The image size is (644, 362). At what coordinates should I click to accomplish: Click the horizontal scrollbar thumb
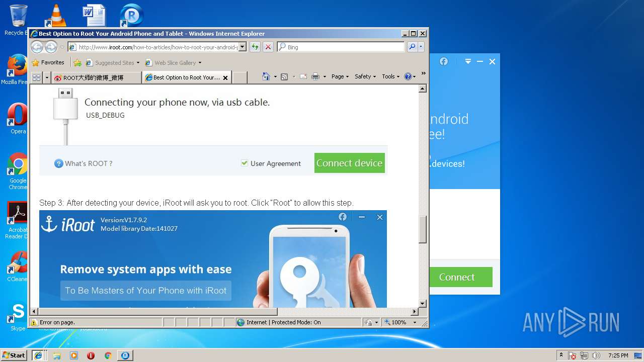(x=159, y=312)
